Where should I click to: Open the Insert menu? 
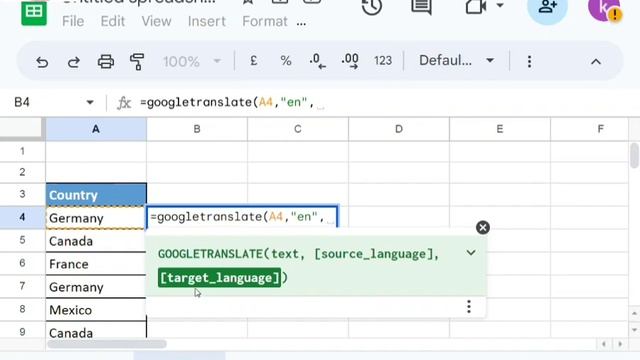click(207, 21)
